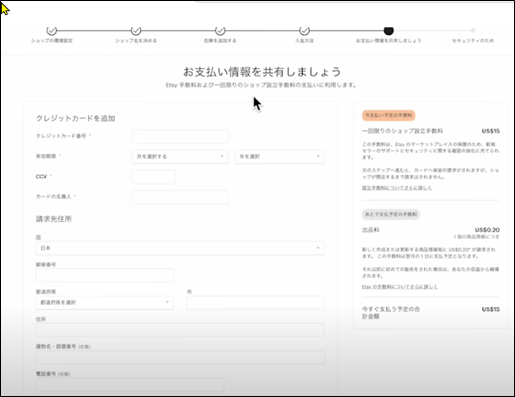Viewport: 515px width, 397px height.
Task: Click the 今すぐ支払う予定の合計金額 label
Action: click(x=391, y=313)
